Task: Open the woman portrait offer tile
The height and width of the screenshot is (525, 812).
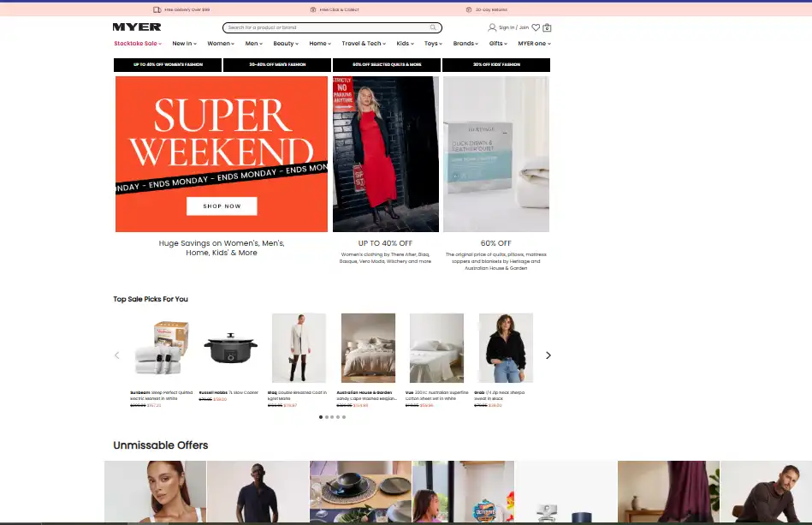Action: (x=156, y=492)
